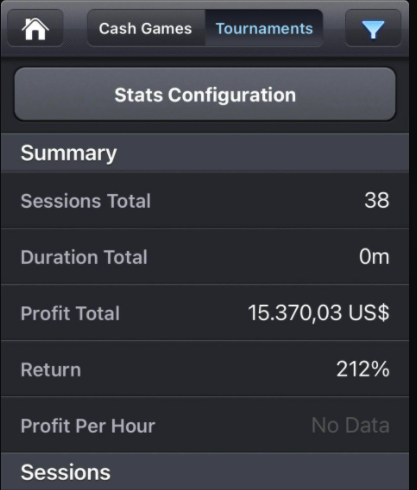
Task: Open Stats Configuration
Action: tap(205, 94)
